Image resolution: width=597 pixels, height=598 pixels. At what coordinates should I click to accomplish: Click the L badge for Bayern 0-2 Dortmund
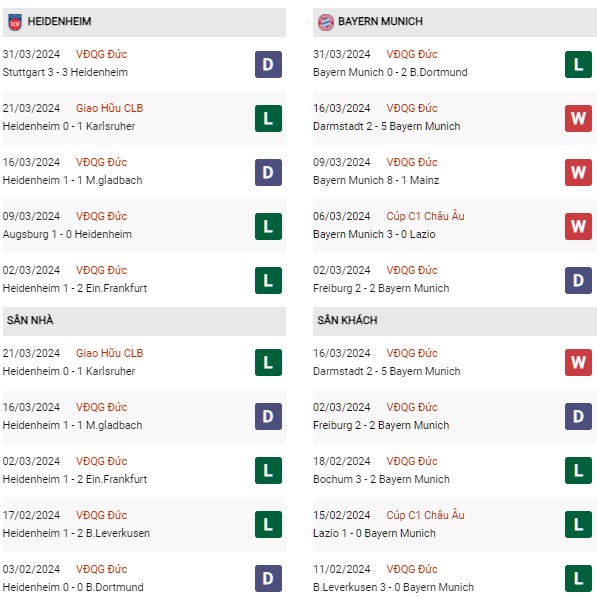pos(578,64)
